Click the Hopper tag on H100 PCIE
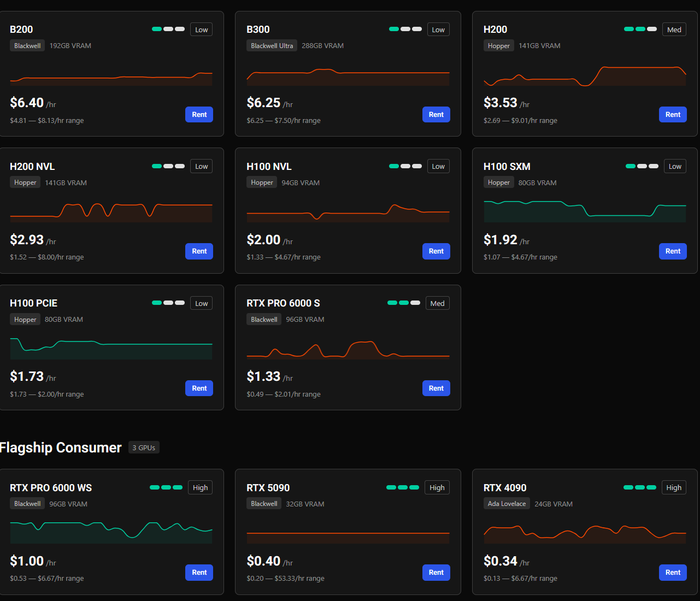The height and width of the screenshot is (601, 700). [25, 320]
